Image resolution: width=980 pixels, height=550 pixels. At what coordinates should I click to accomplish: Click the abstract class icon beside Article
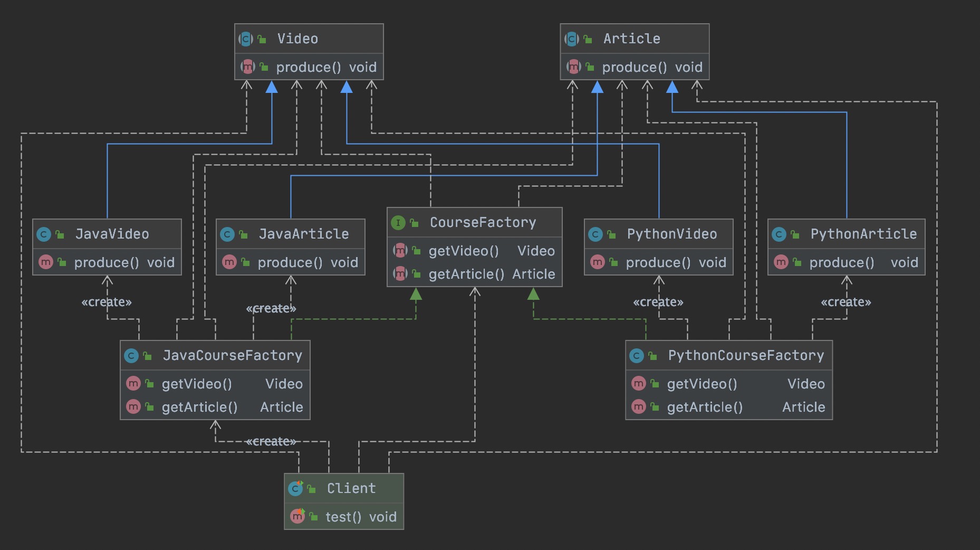pos(572,39)
